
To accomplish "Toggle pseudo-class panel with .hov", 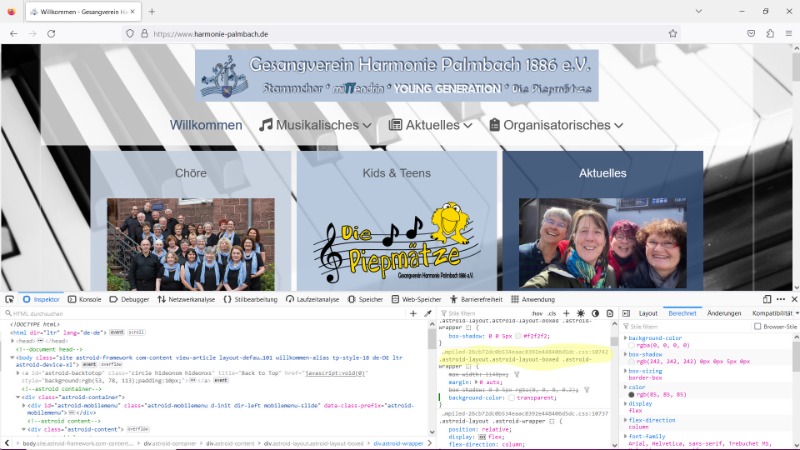I will [537, 313].
